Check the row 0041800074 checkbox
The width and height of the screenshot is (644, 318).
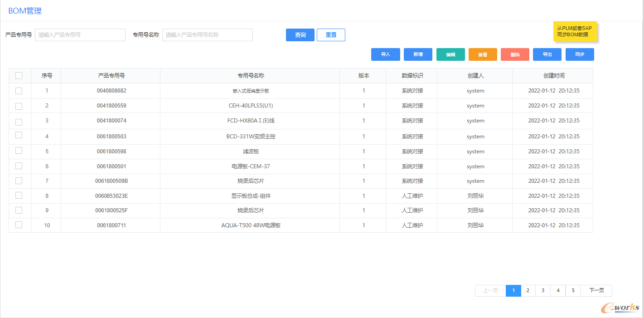pos(19,122)
